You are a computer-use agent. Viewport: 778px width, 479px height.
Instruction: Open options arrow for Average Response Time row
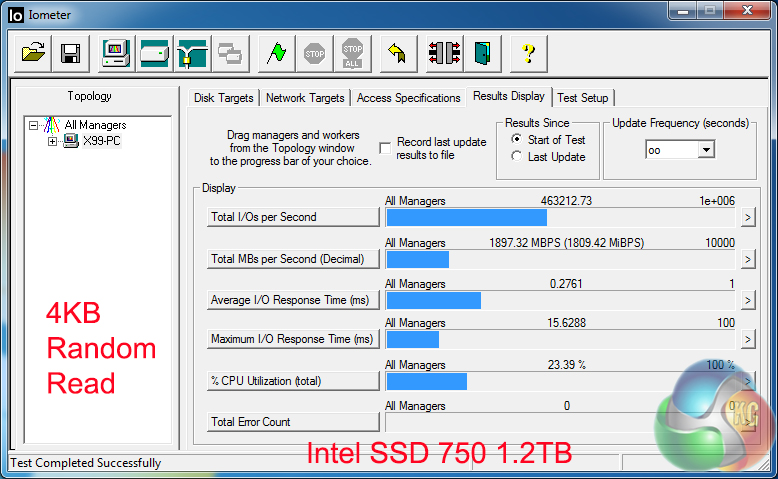click(748, 300)
